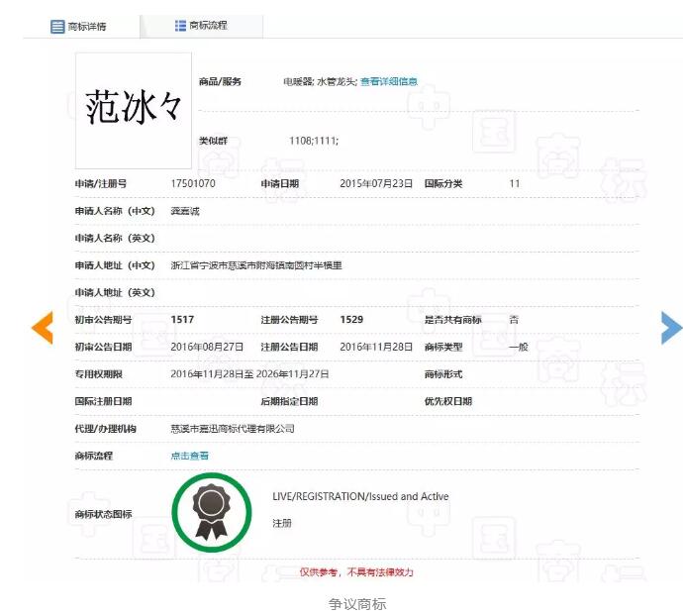The image size is (683, 616).
Task: Select the red disclaimer 仅供参考 text
Action: pyautogui.click(x=356, y=572)
